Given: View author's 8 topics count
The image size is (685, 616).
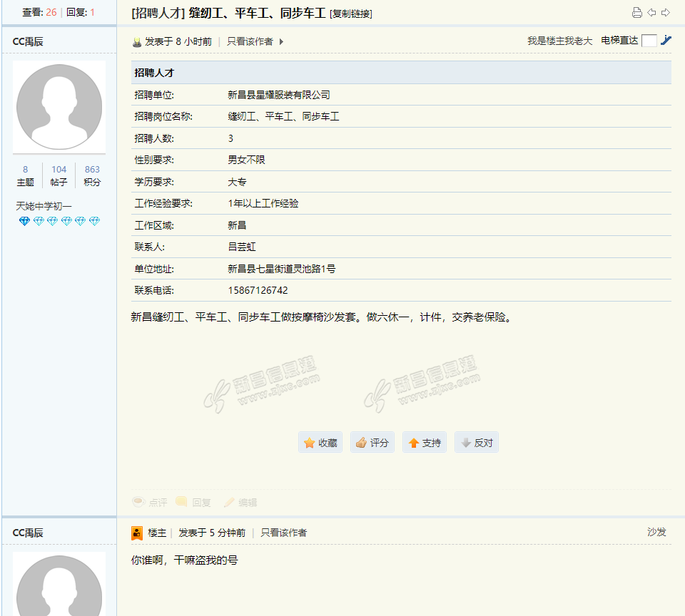Looking at the screenshot, I should [25, 175].
